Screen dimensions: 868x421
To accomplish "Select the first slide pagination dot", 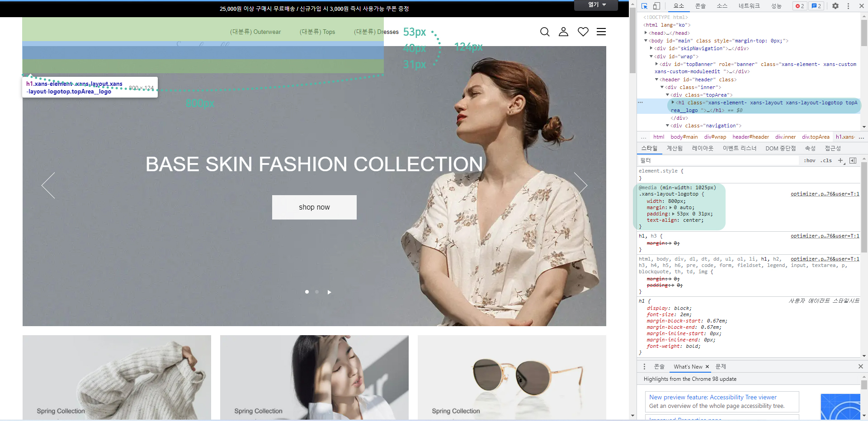I will [307, 292].
